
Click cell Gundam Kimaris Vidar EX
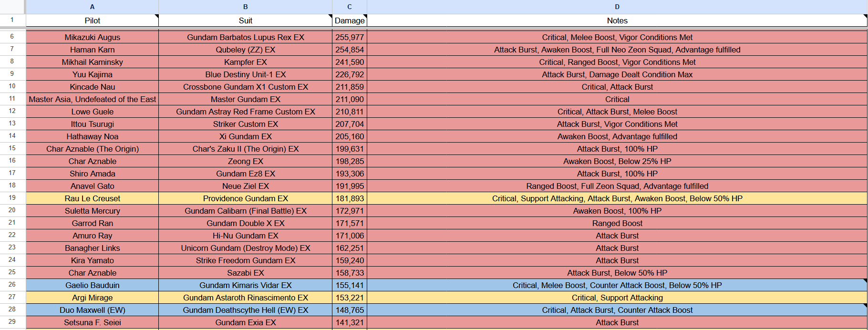click(x=245, y=285)
